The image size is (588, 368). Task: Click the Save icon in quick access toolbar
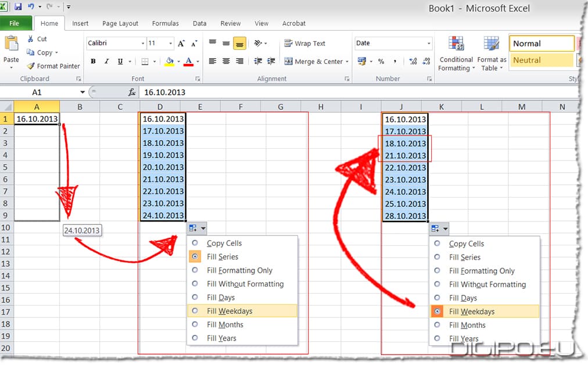point(18,7)
